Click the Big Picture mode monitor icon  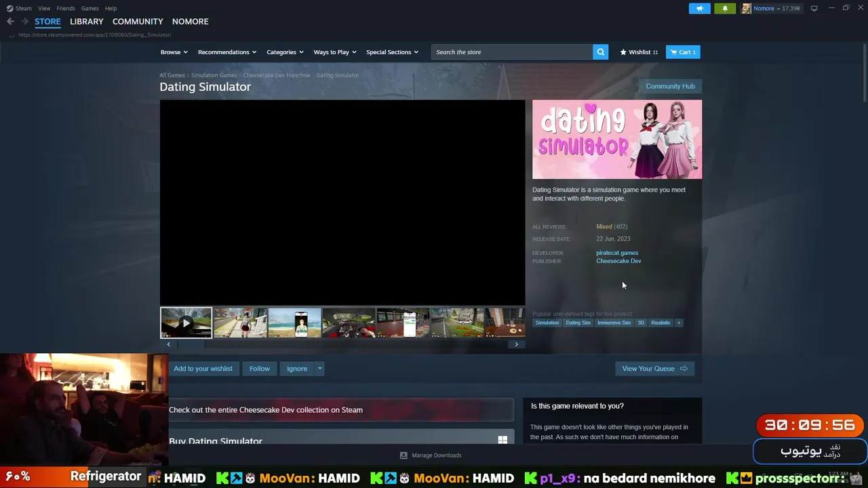click(x=814, y=8)
